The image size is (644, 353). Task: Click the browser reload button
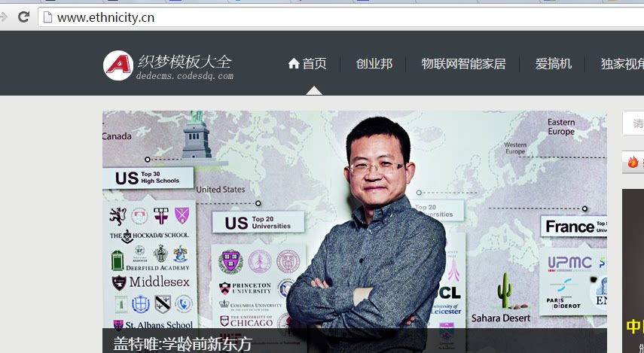[23, 17]
